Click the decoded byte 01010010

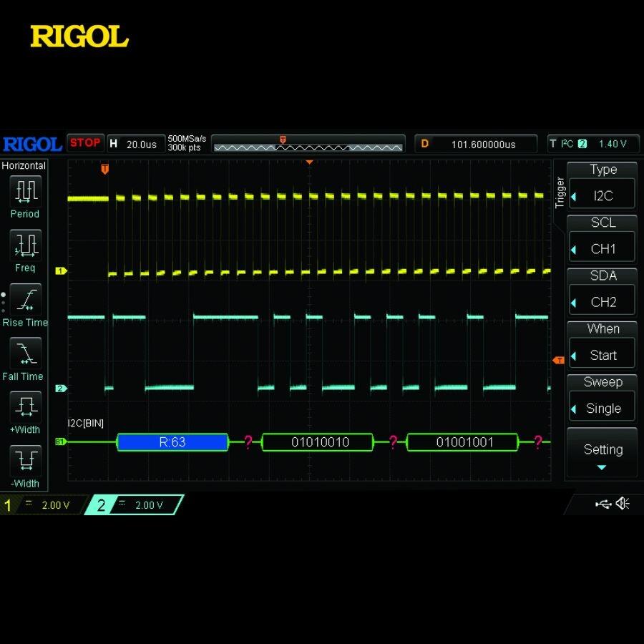[x=318, y=442]
